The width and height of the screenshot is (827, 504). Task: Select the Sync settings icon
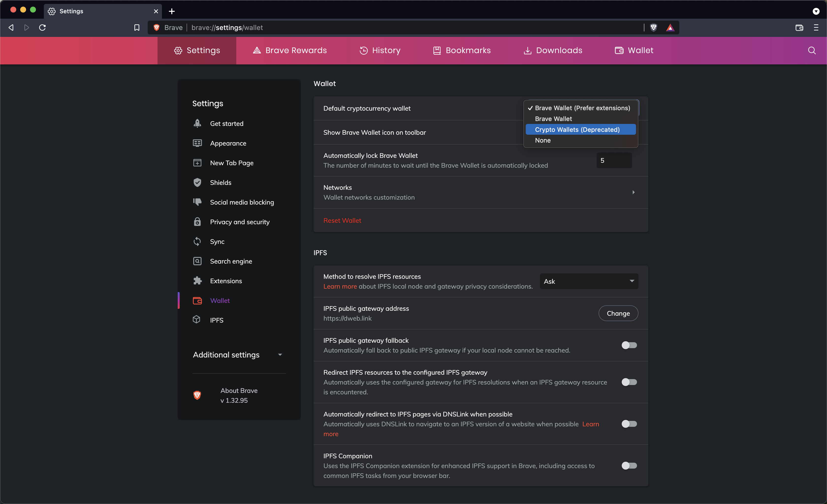(x=197, y=241)
